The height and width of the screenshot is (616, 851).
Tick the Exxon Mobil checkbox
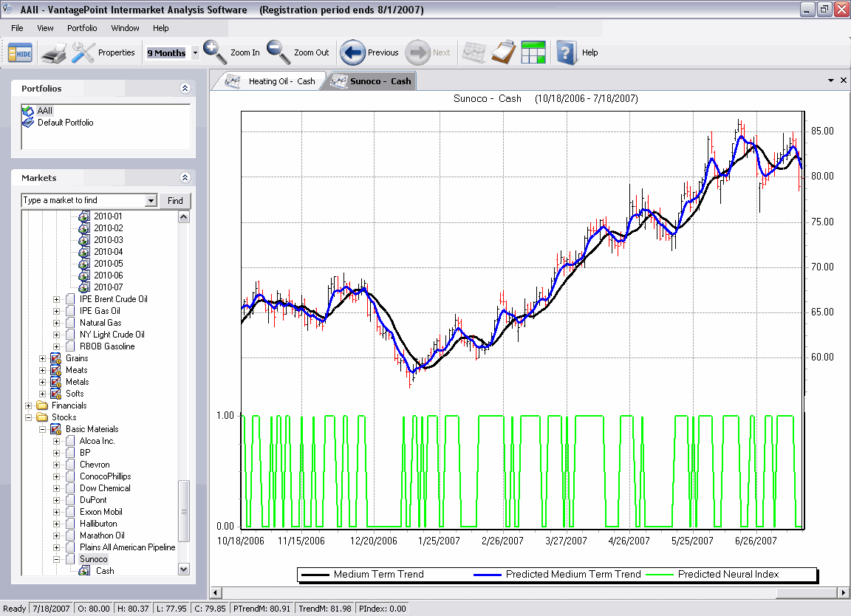point(70,512)
